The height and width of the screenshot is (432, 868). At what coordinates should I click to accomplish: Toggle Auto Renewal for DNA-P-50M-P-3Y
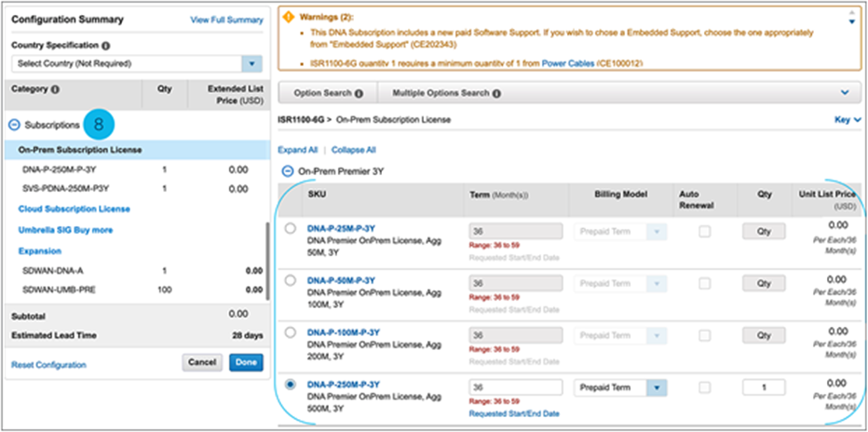coord(704,284)
